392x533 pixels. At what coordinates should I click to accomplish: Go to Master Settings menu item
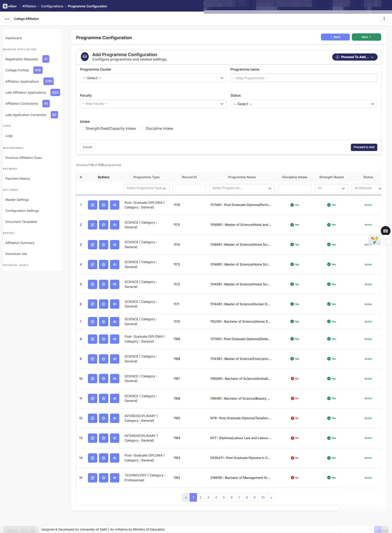(17, 200)
